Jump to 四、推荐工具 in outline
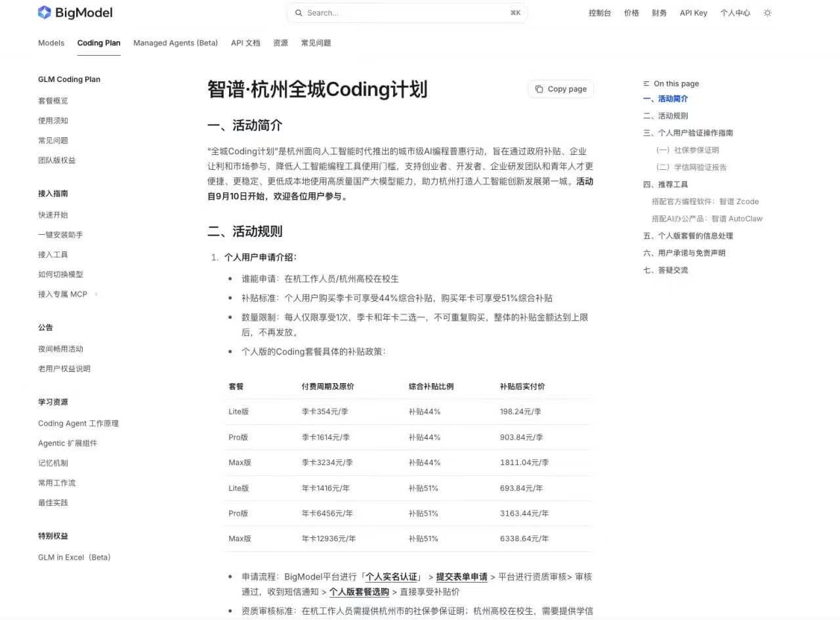 666,184
